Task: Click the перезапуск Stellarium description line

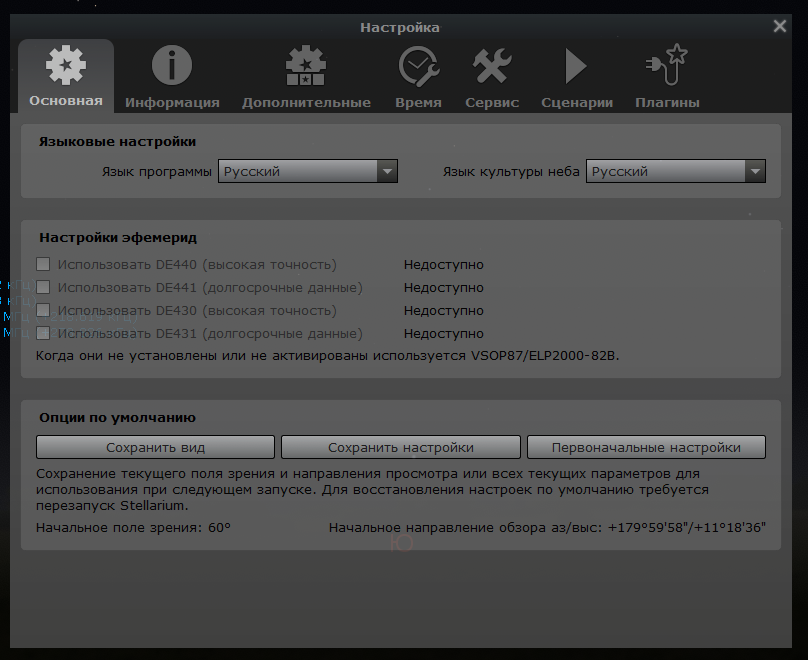Action: [x=112, y=505]
